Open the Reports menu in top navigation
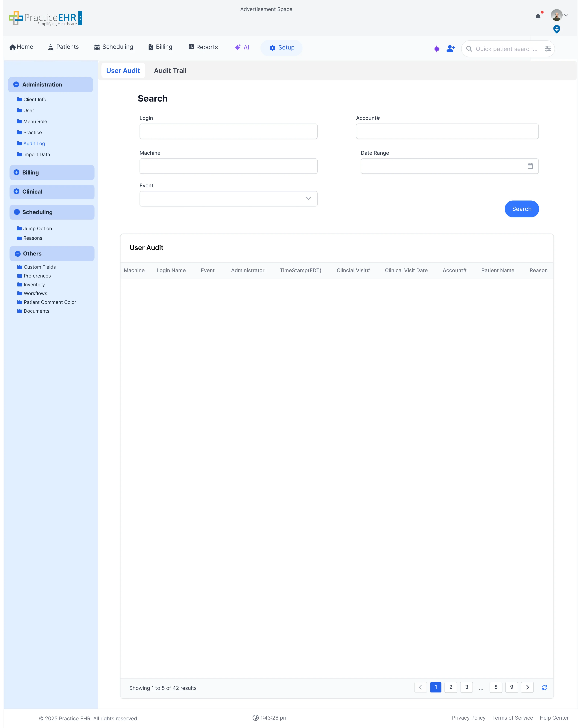 point(203,47)
